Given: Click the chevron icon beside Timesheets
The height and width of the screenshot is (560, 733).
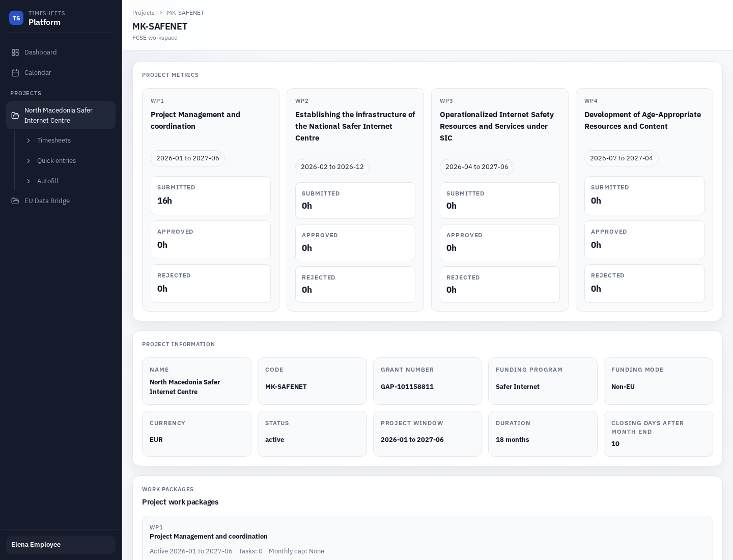Looking at the screenshot, I should [x=29, y=141].
